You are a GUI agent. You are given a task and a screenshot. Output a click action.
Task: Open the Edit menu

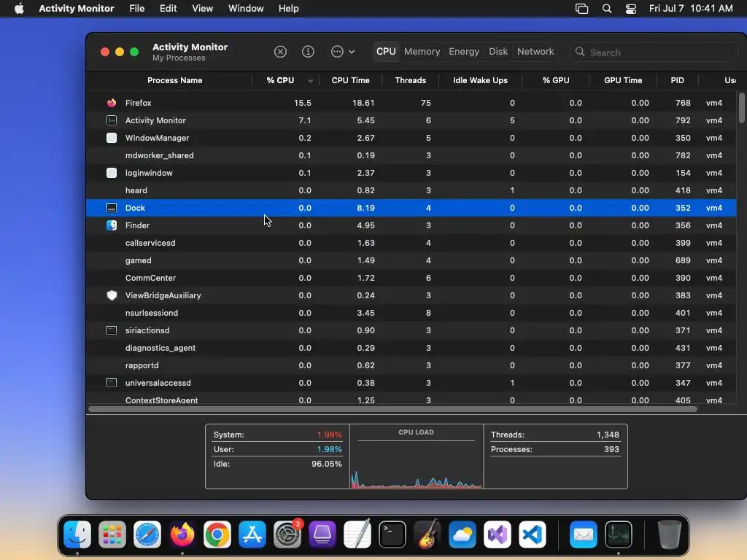(169, 9)
